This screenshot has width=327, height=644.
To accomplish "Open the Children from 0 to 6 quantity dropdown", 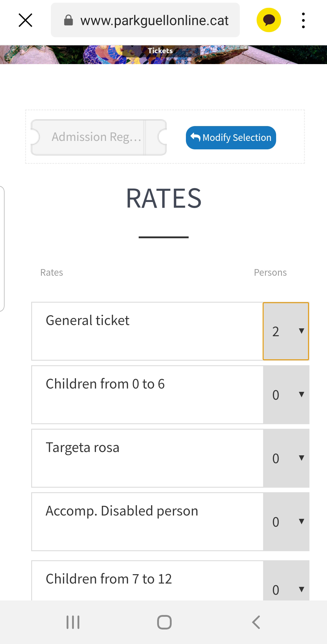I will [286, 395].
